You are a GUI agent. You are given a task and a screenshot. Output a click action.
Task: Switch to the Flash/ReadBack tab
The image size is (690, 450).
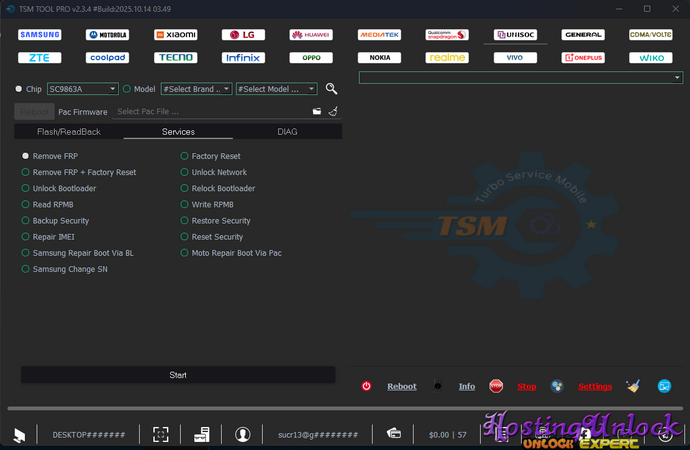(x=69, y=132)
